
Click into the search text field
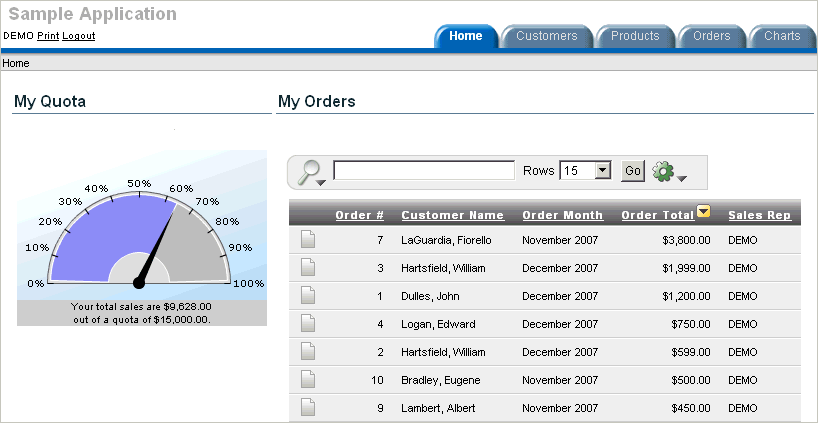click(x=423, y=171)
